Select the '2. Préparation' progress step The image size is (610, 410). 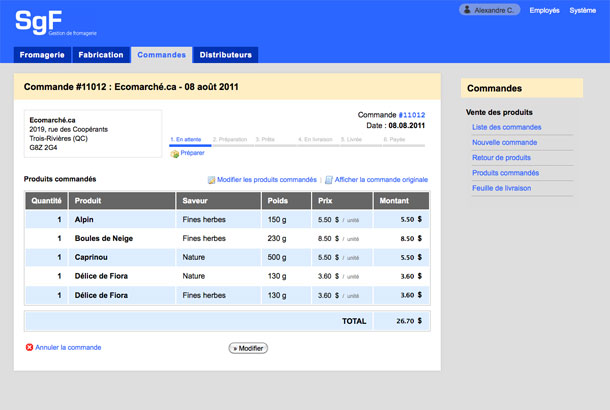click(230, 139)
